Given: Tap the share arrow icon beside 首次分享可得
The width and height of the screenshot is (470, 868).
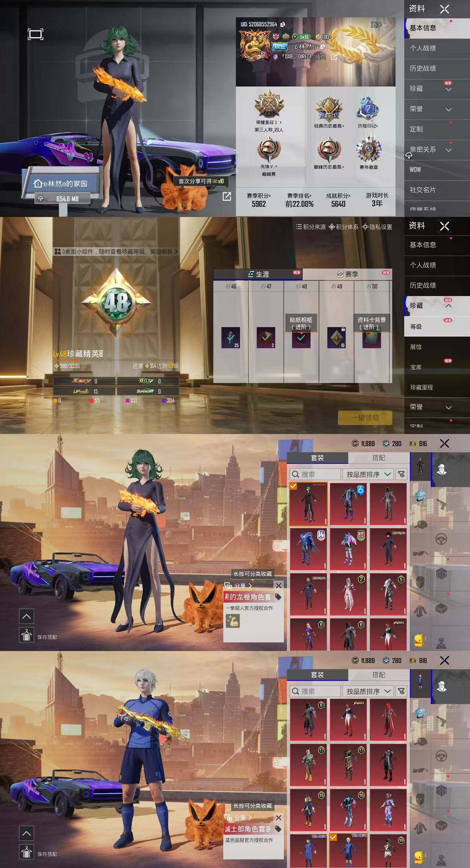Looking at the screenshot, I should coord(227,197).
